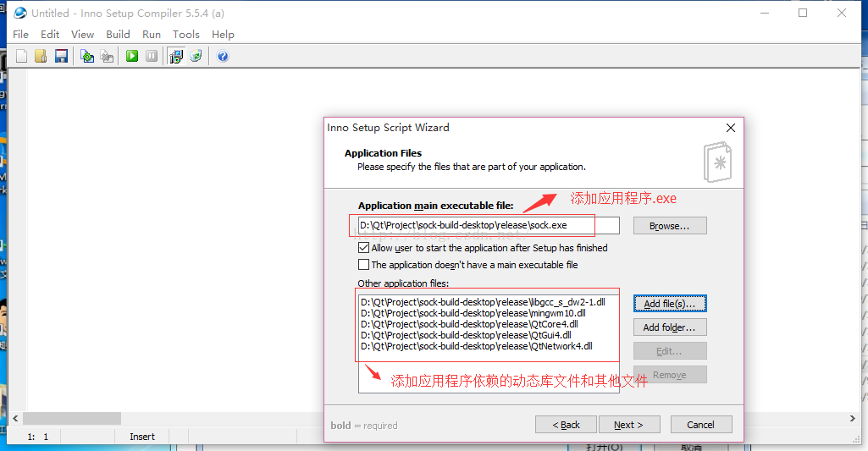Screen dimensions: 868x451
Task: Go Back in the wizard
Action: 566,425
